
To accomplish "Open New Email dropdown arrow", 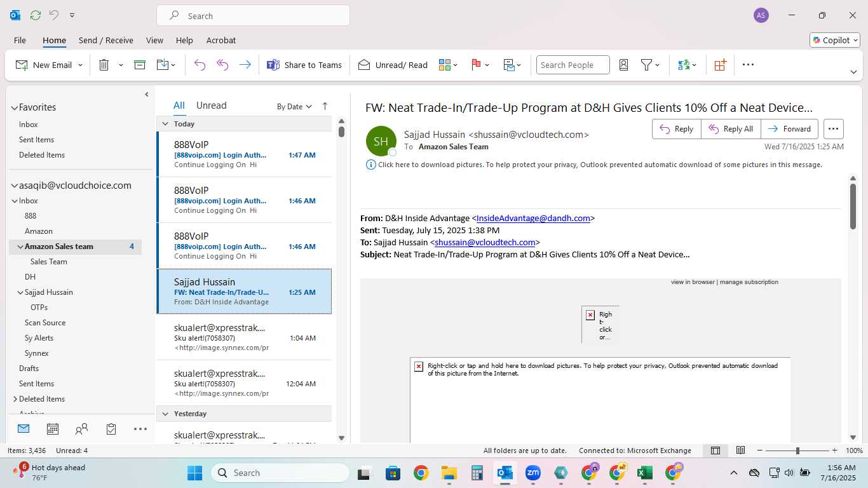I will [80, 65].
